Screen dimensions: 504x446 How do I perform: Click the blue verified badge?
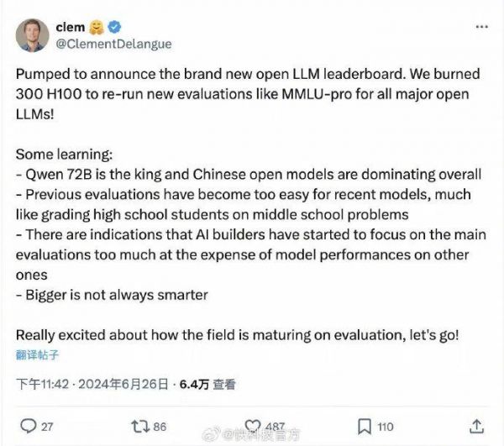click(x=111, y=28)
